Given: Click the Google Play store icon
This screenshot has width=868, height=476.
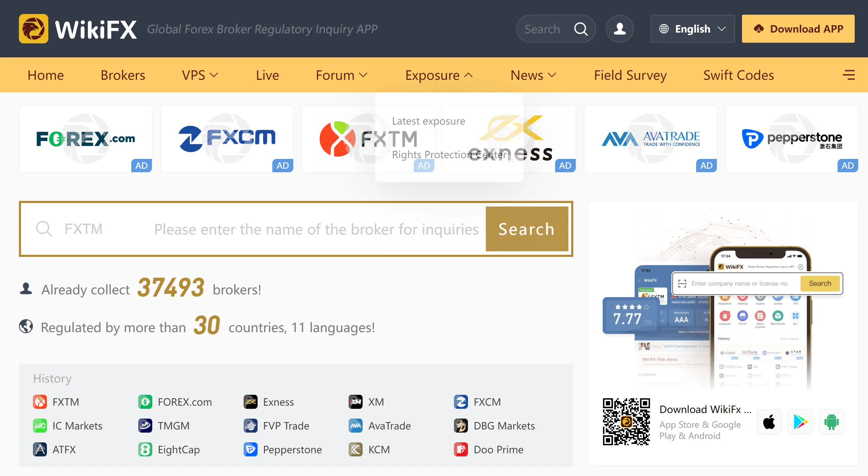Looking at the screenshot, I should pos(800,422).
